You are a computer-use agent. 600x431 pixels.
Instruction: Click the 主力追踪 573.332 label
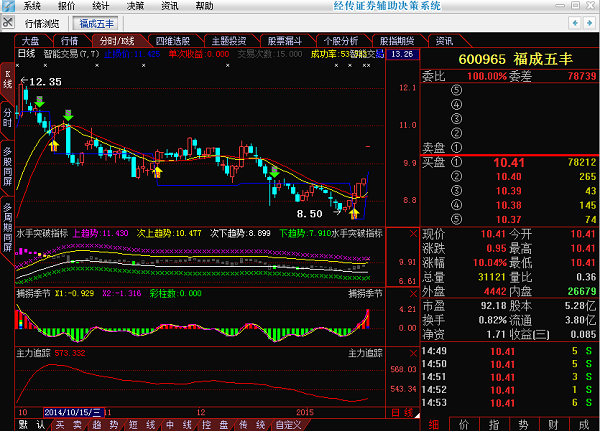[x=51, y=353]
